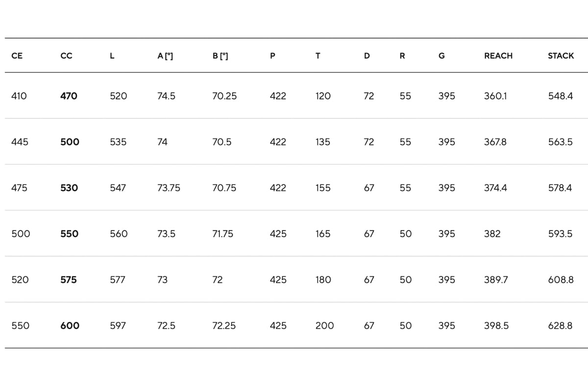Screen dimensions: 588x392
Task: Click the CE column header
Action: [x=17, y=56]
